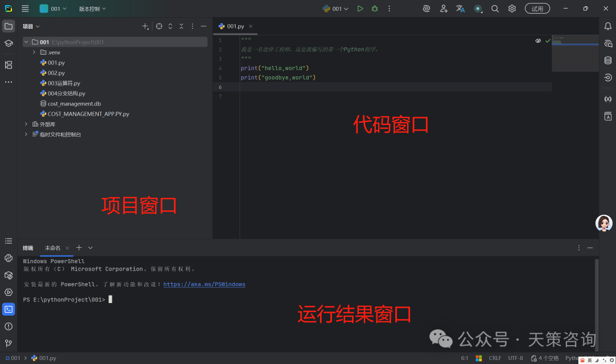The width and height of the screenshot is (616, 364).
Task: Expand the 外部库 node
Action: click(x=26, y=124)
